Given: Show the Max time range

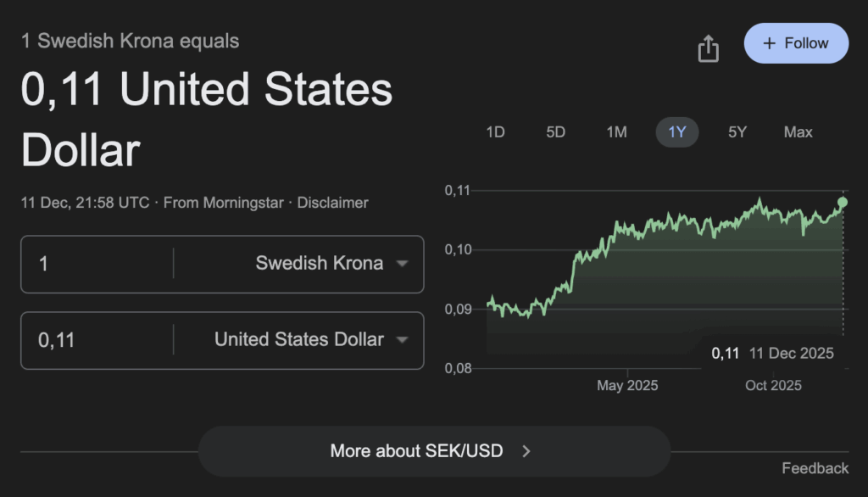Looking at the screenshot, I should pos(798,132).
